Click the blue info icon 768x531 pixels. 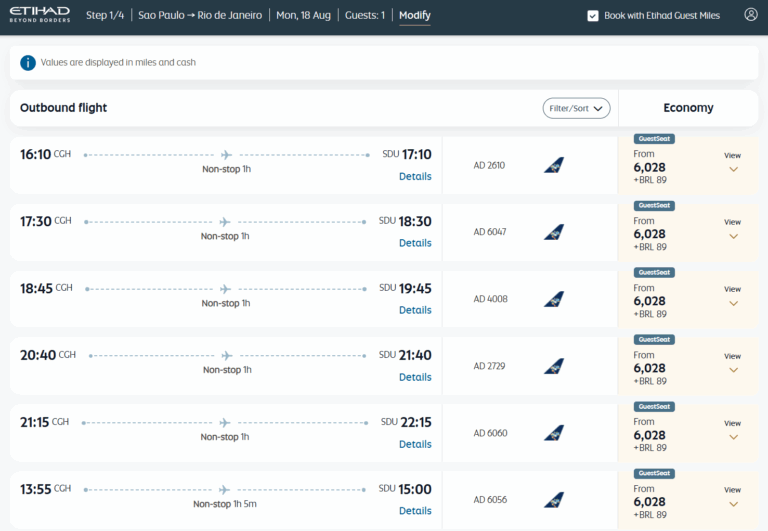coord(28,62)
